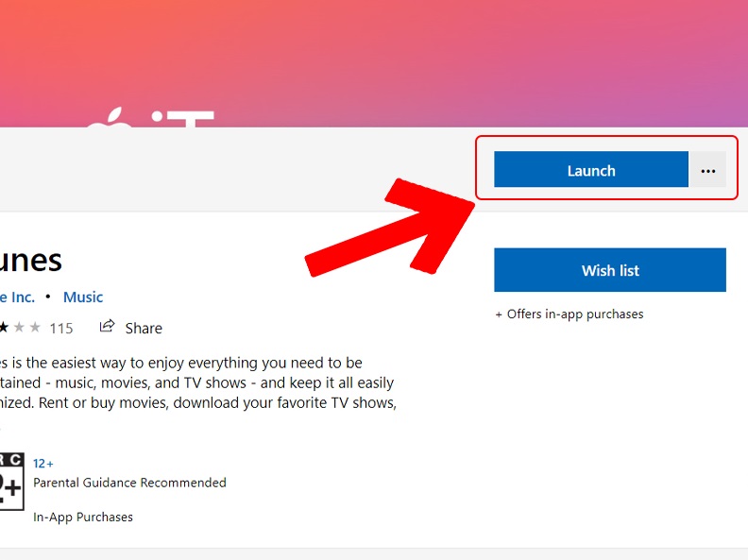Open the three-dot more options menu
The image size is (748, 560).
tap(708, 170)
